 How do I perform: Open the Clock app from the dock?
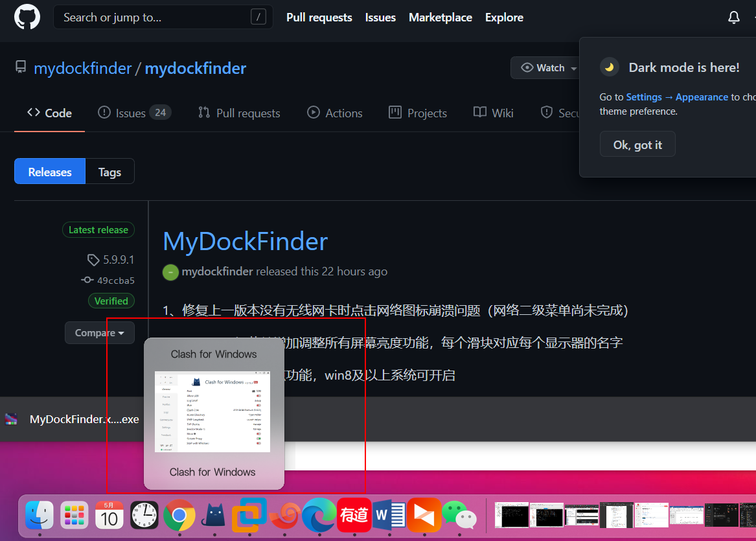[x=144, y=515]
